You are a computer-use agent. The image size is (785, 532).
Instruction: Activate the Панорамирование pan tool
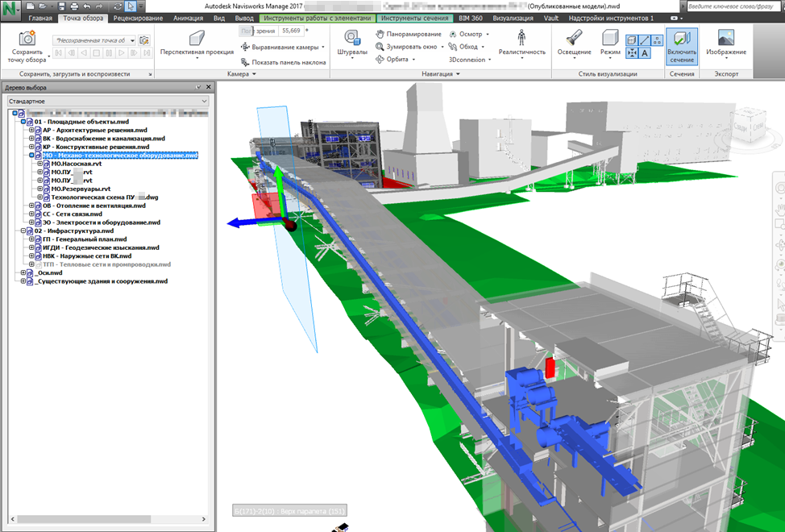click(409, 34)
